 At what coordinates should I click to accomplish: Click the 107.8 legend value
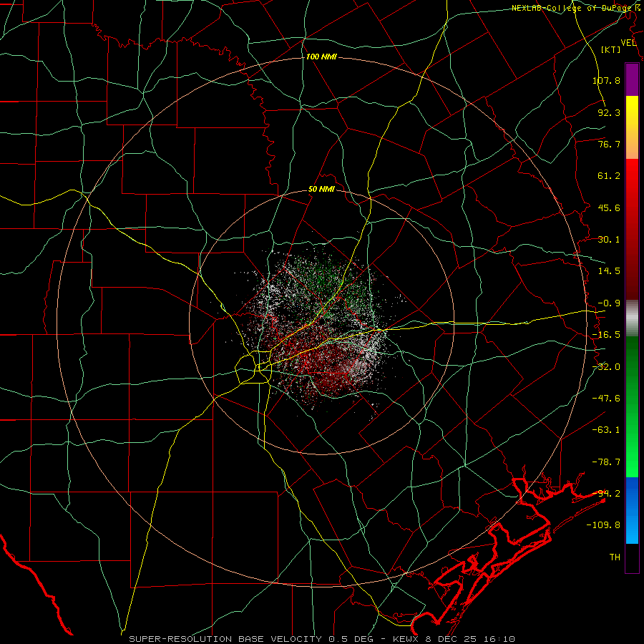pyautogui.click(x=606, y=80)
